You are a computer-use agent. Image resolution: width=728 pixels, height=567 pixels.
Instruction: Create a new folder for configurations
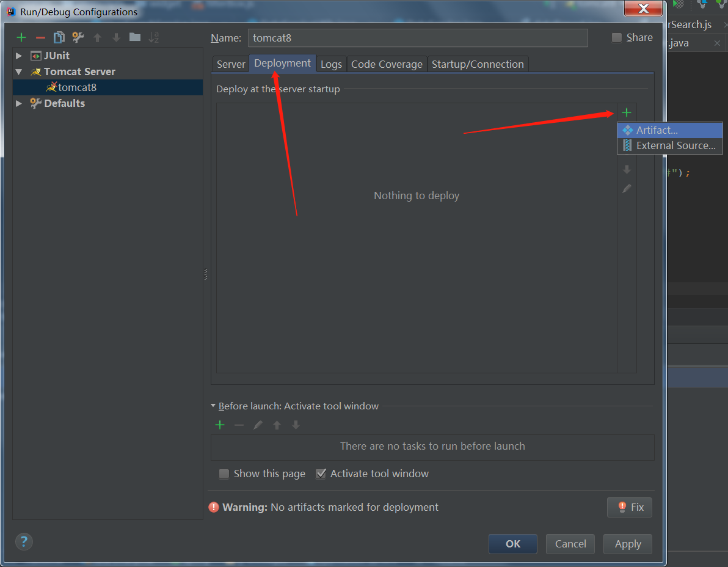point(135,37)
